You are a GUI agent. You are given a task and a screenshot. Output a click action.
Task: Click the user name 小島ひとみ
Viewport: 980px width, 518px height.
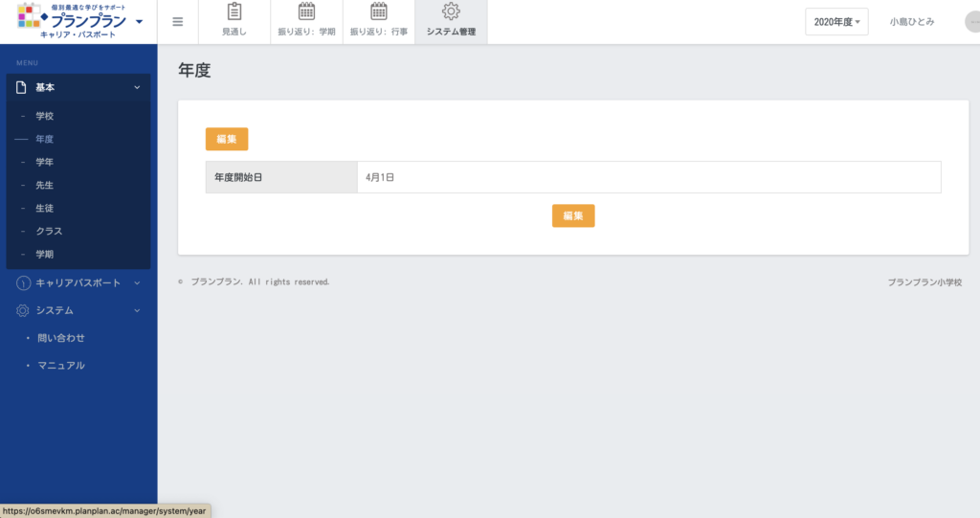point(912,22)
